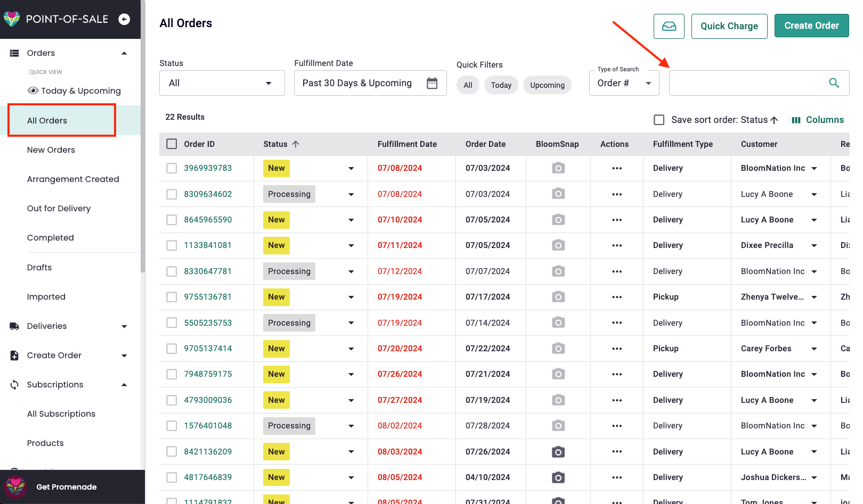The height and width of the screenshot is (504, 863).
Task: Collapse sidebar with the back arrow icon
Action: click(124, 19)
